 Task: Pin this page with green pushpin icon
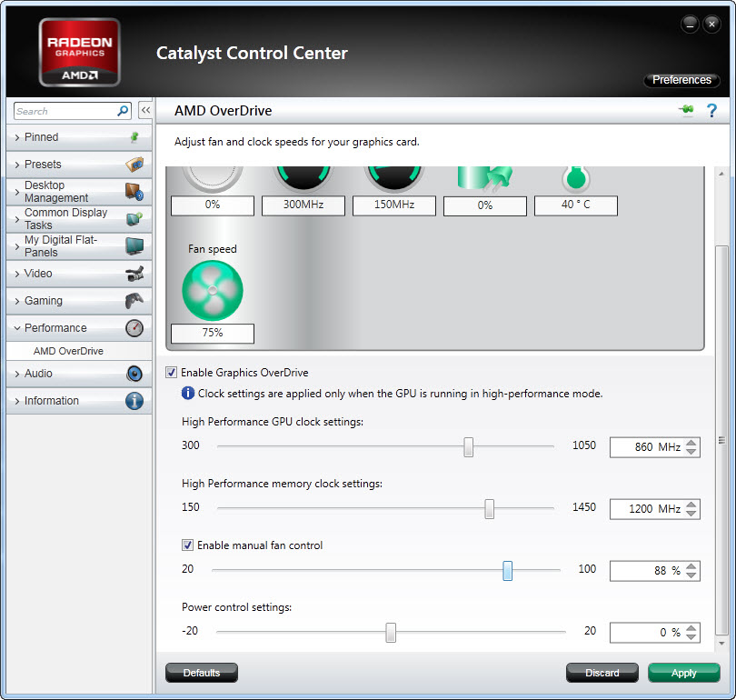[686, 110]
